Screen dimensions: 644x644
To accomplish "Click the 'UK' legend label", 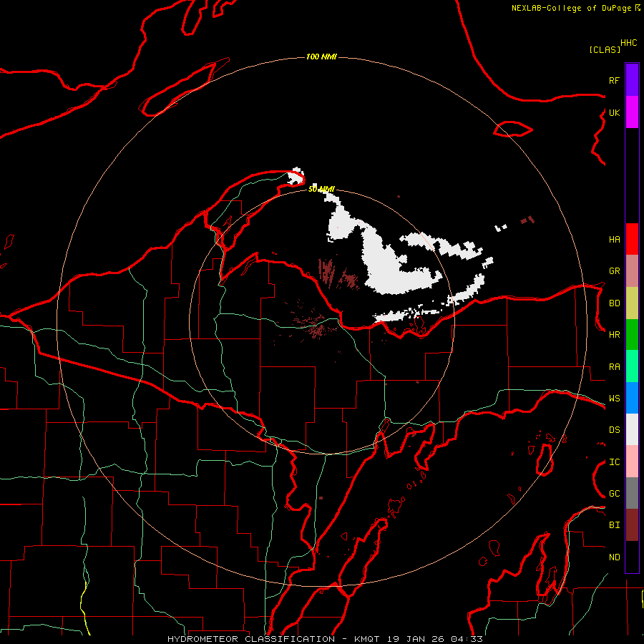I will [614, 112].
